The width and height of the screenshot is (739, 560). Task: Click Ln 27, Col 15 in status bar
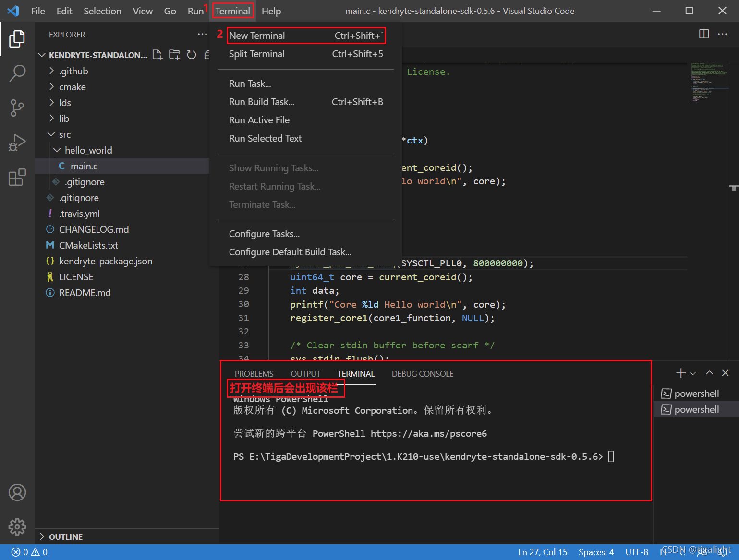coord(543,552)
